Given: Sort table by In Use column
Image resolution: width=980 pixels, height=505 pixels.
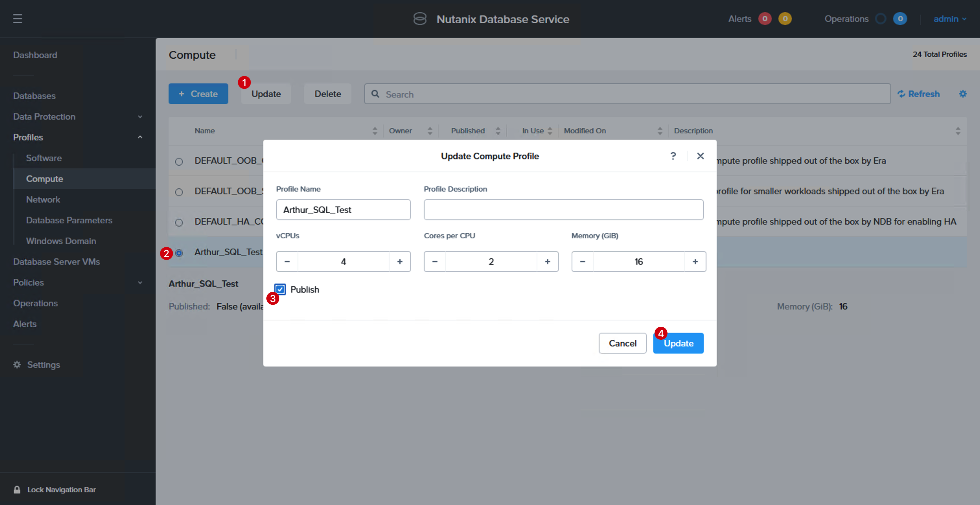Looking at the screenshot, I should coord(550,131).
